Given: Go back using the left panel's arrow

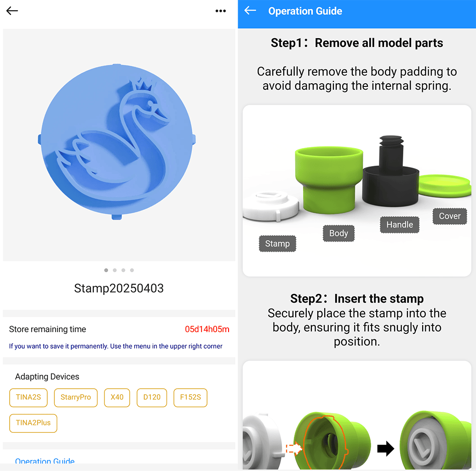Looking at the screenshot, I should [12, 11].
